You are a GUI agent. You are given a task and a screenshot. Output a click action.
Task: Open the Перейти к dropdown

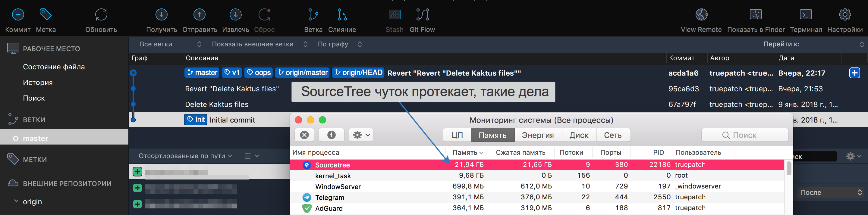click(x=813, y=44)
